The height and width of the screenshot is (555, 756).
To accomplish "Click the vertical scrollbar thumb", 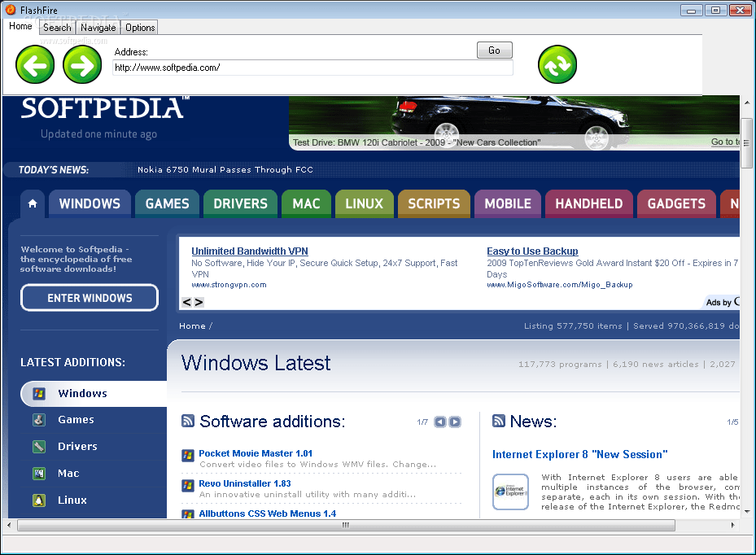I will click(747, 143).
